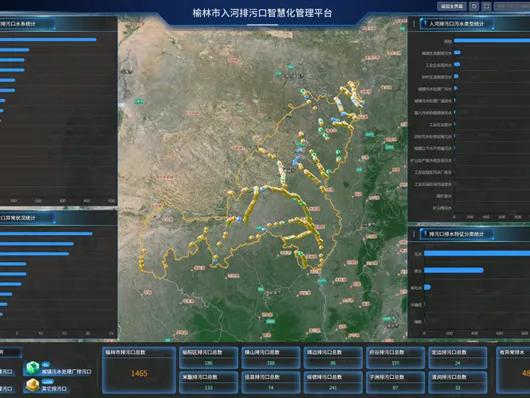Select the 府谷排污口总数 card

(395, 358)
